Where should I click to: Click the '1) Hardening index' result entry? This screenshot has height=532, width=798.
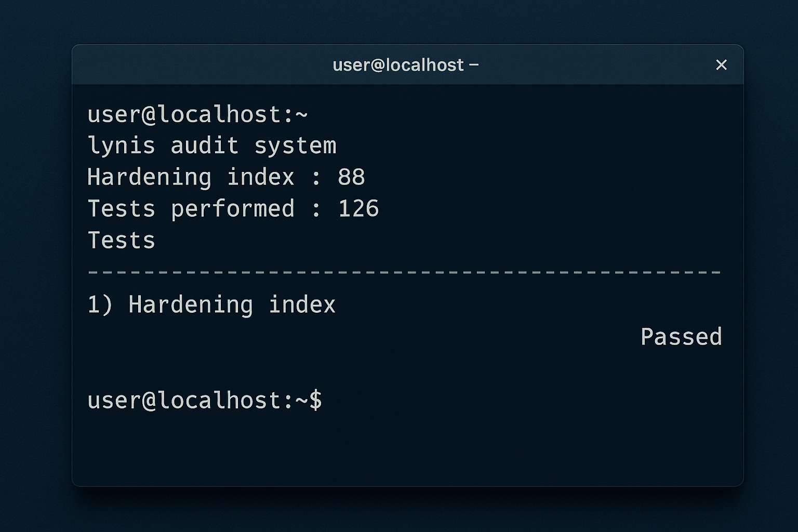click(x=211, y=304)
